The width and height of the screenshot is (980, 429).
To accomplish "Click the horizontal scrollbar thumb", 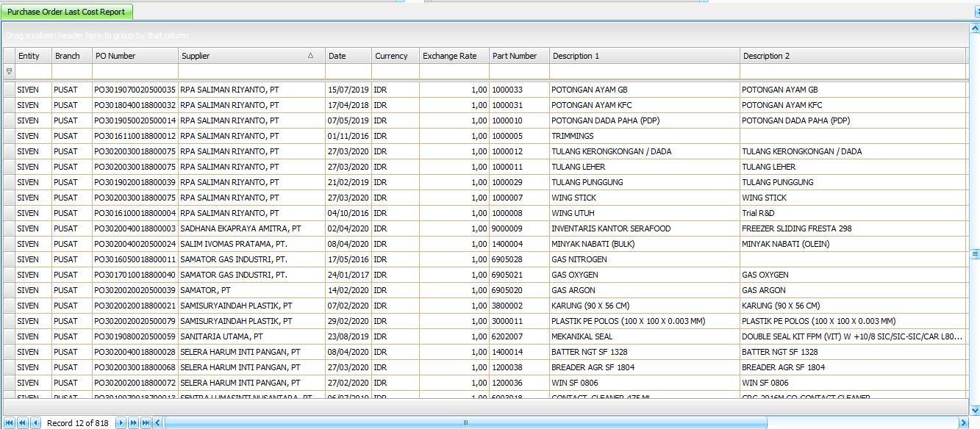I will coord(466,422).
